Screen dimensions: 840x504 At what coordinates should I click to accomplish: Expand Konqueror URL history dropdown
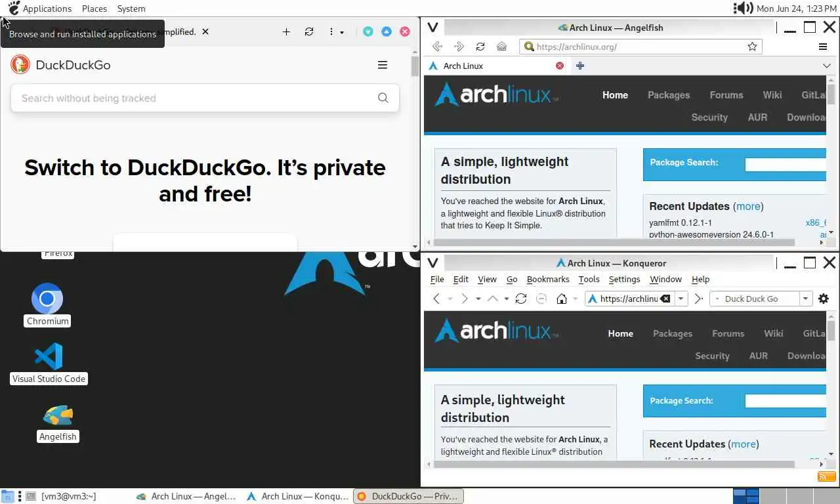(681, 299)
